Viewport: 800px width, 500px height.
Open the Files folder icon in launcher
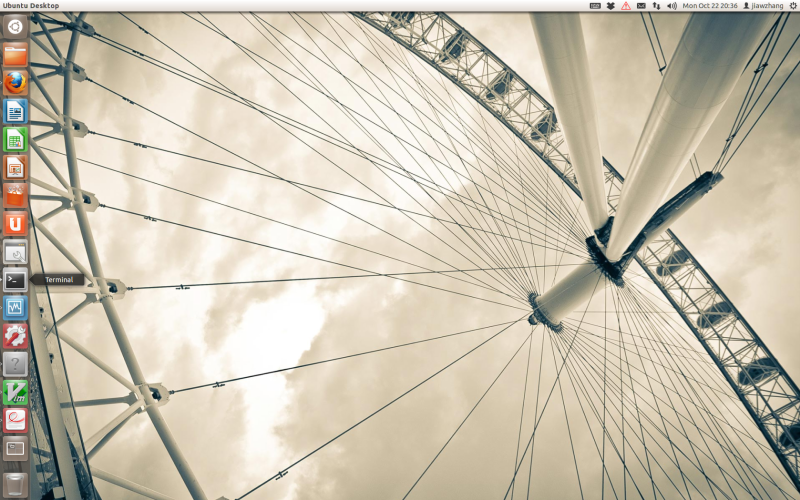15,54
